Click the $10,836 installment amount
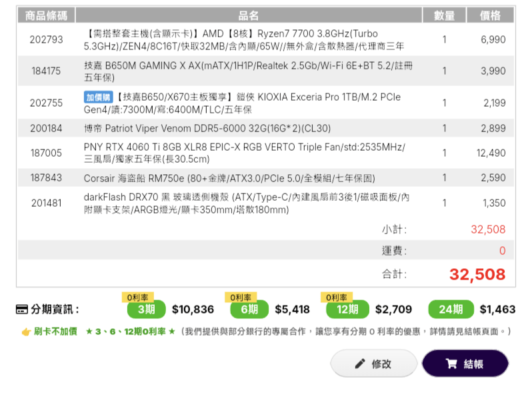 (193, 310)
